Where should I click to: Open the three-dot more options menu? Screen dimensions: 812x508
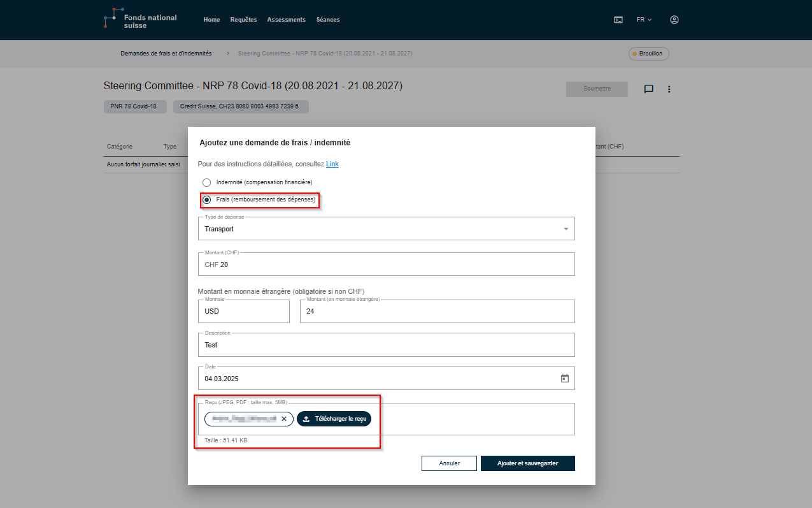click(x=669, y=89)
